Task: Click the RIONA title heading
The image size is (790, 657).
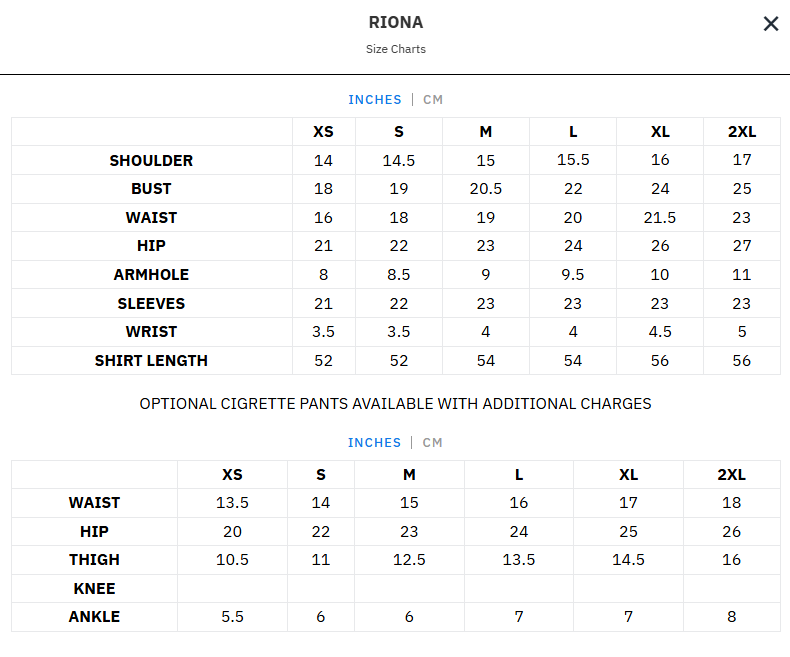Action: pos(395,23)
